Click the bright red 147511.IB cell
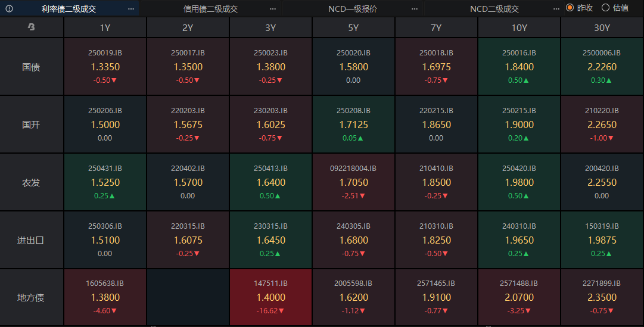 coord(270,297)
